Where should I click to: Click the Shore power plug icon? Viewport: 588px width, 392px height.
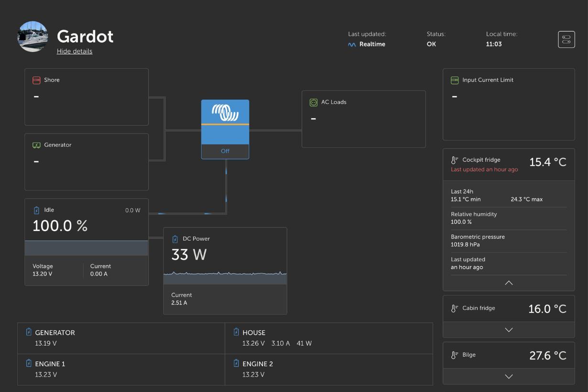pyautogui.click(x=36, y=80)
